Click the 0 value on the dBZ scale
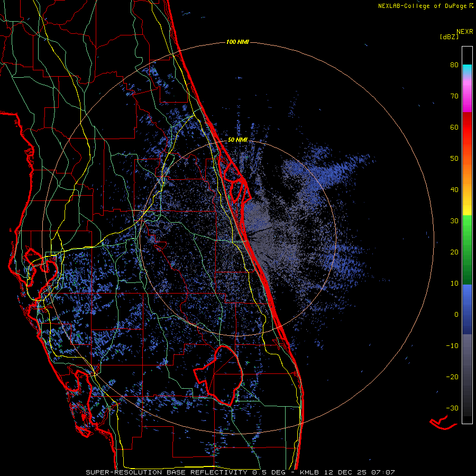 456,315
